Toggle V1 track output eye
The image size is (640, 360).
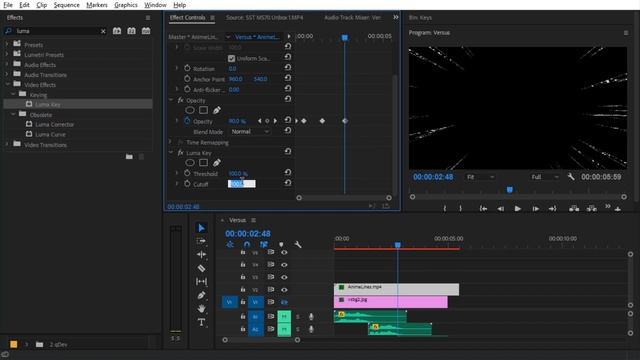tap(284, 302)
